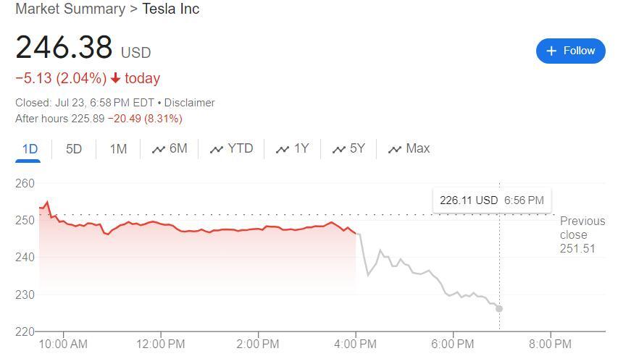Select the YTD chart range
The height and width of the screenshot is (364, 618).
click(x=232, y=149)
